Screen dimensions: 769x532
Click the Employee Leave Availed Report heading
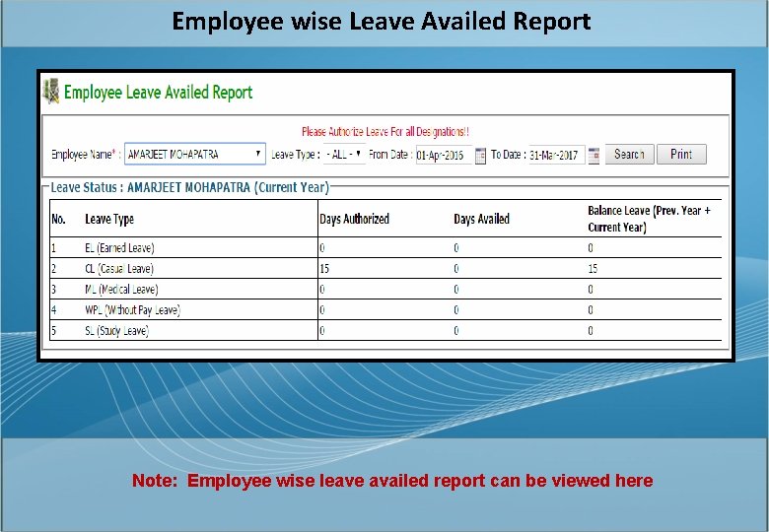tap(158, 92)
